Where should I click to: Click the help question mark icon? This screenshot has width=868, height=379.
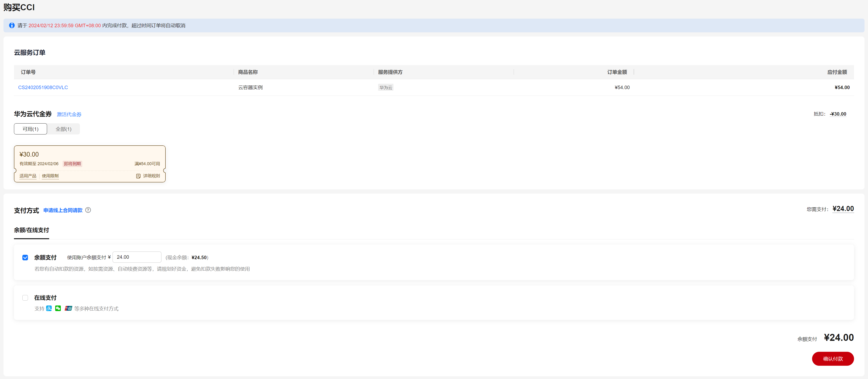[x=88, y=210]
